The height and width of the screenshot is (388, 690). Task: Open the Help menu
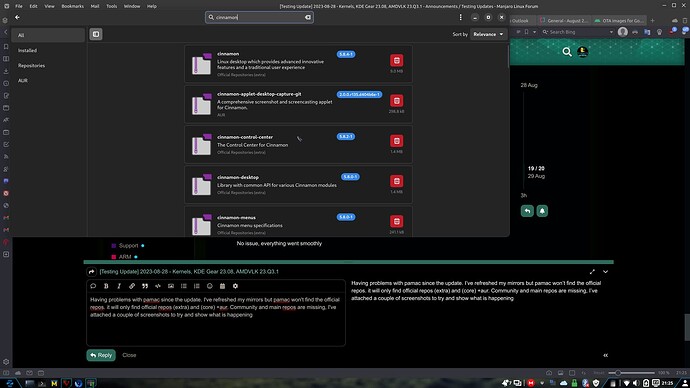coord(151,6)
